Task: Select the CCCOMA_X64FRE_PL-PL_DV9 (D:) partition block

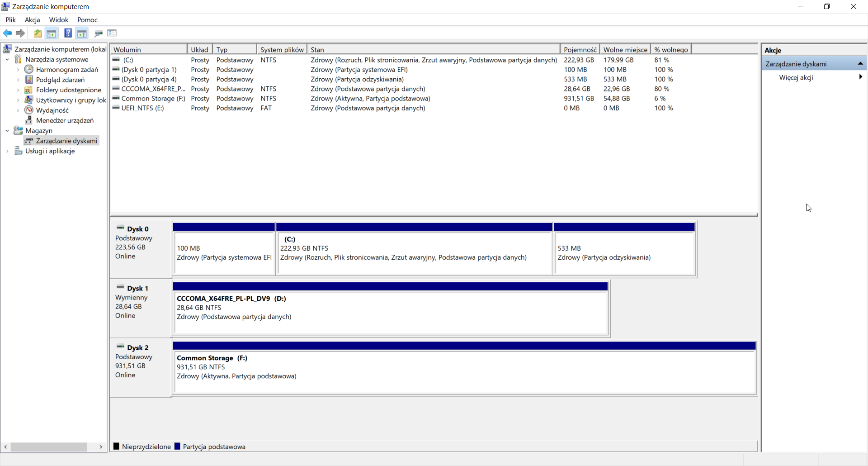Action: (391, 313)
